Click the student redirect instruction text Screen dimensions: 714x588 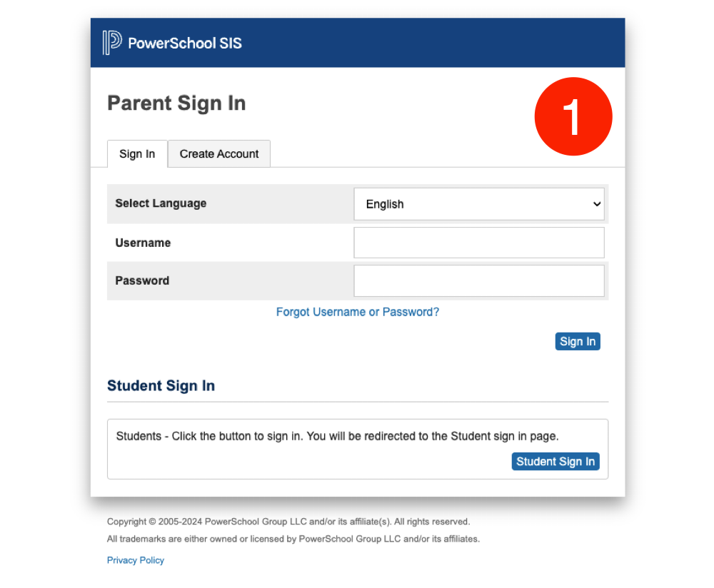coord(337,436)
